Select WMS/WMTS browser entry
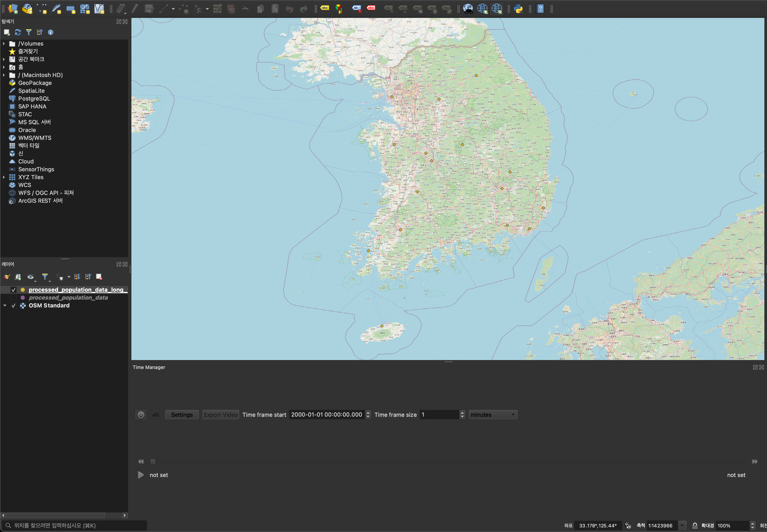This screenshot has height=532, width=767. (35, 138)
